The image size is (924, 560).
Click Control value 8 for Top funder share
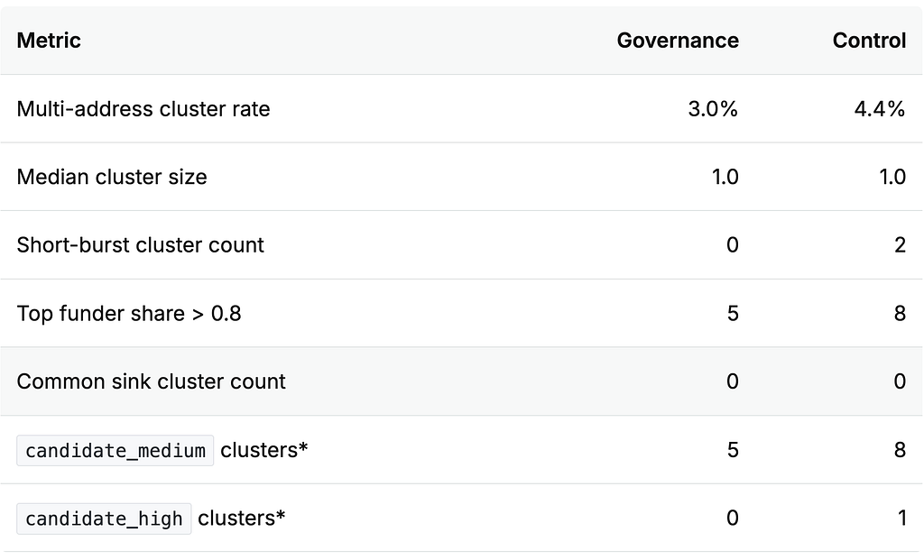tap(900, 314)
